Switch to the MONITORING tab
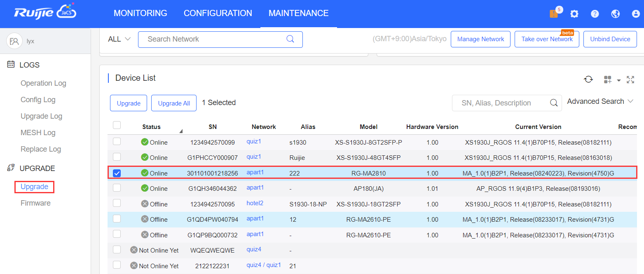Viewport: 644px width, 274px height. (x=140, y=13)
